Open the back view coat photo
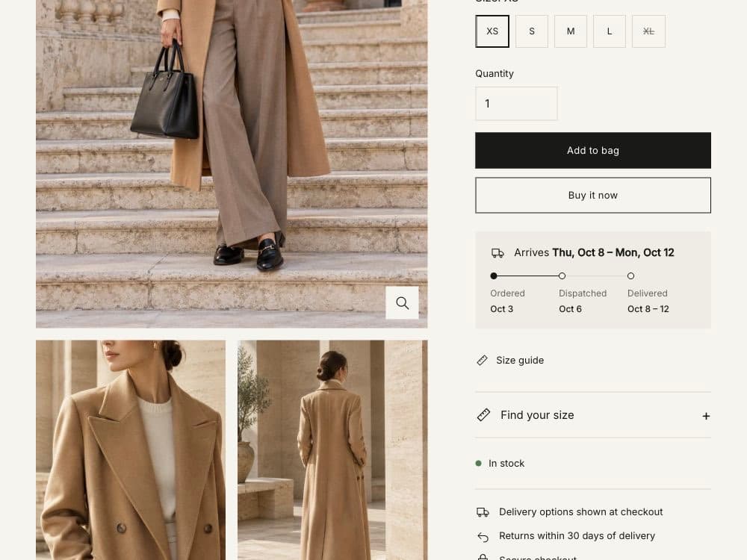747x560 pixels. tap(332, 450)
